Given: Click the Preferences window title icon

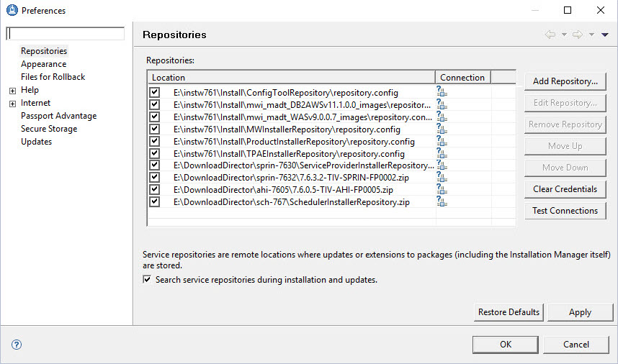Looking at the screenshot, I should (11, 11).
